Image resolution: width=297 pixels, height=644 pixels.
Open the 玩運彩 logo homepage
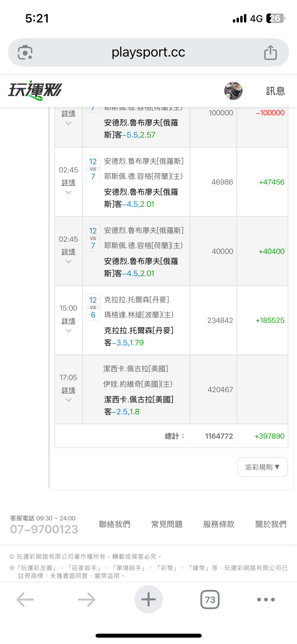[x=35, y=90]
